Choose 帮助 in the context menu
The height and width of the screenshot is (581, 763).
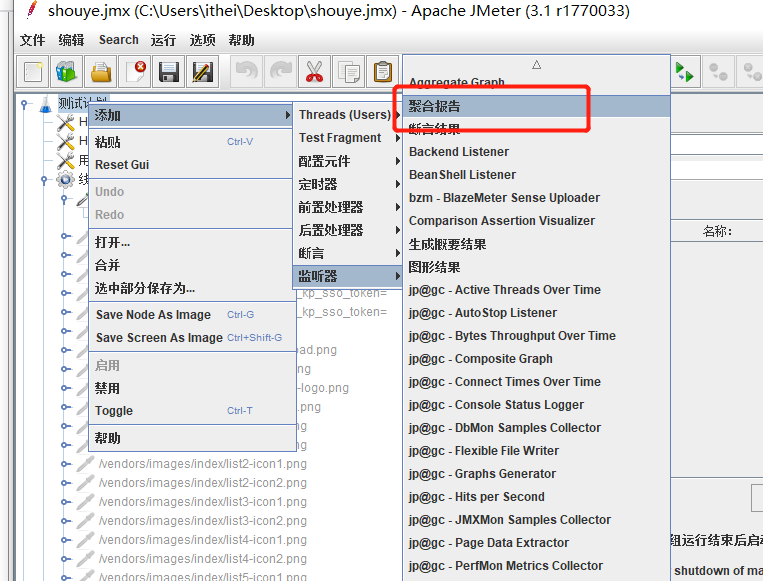(x=192, y=438)
